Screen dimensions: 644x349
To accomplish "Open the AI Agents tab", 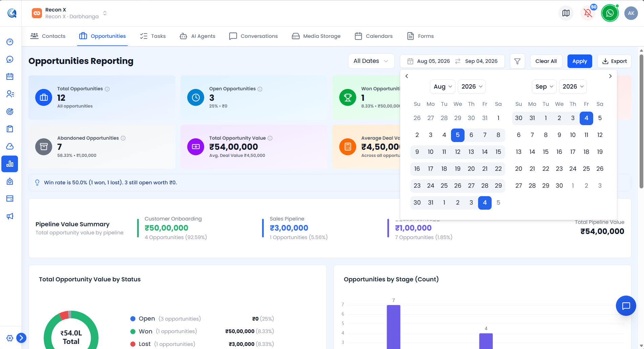I will [x=197, y=36].
